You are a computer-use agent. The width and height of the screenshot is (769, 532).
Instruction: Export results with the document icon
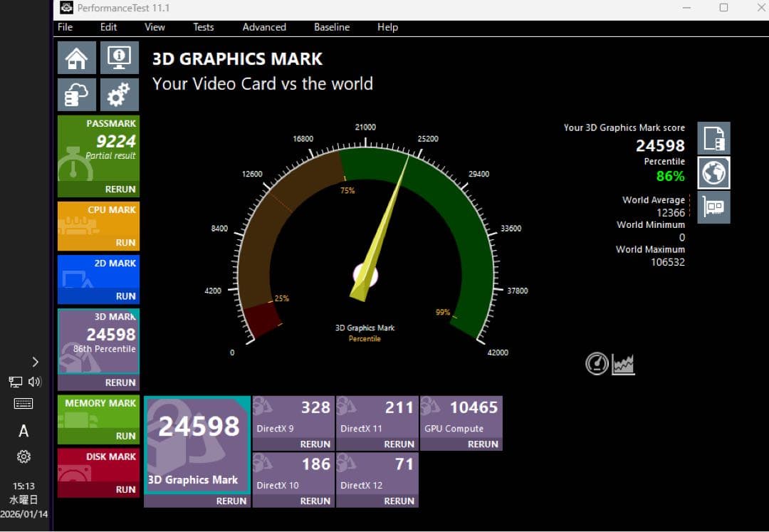[x=713, y=138]
